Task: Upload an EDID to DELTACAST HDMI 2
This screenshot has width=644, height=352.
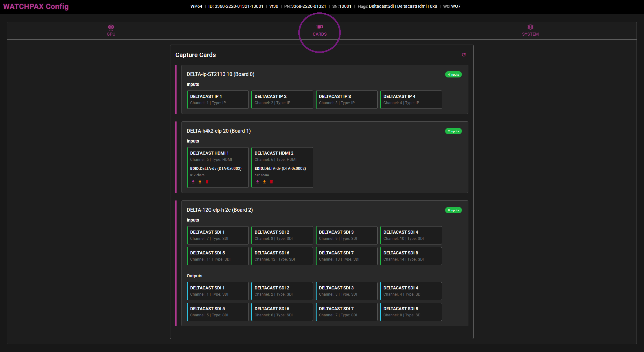Action: (x=264, y=182)
